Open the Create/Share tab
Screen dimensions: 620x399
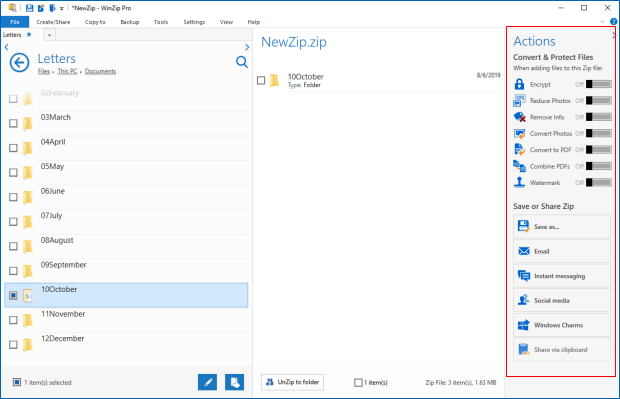click(53, 22)
